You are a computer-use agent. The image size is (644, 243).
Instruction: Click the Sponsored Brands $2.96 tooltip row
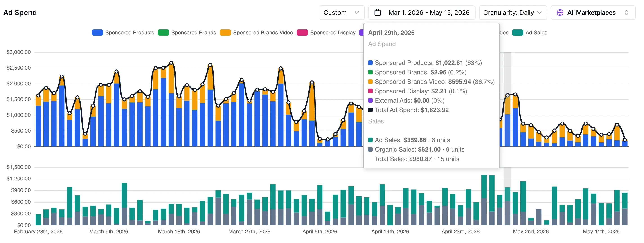point(417,72)
